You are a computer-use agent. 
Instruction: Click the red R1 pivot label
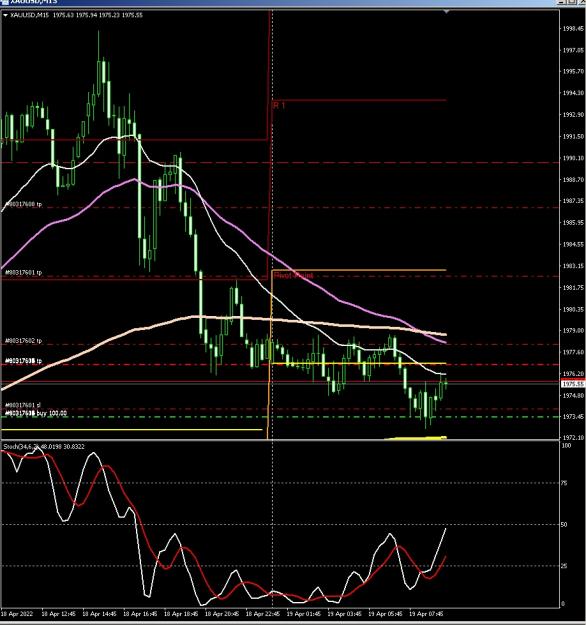pyautogui.click(x=279, y=106)
